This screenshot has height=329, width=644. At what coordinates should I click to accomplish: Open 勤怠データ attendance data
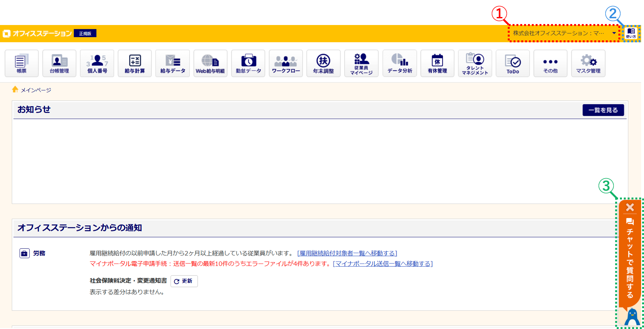pyautogui.click(x=248, y=63)
